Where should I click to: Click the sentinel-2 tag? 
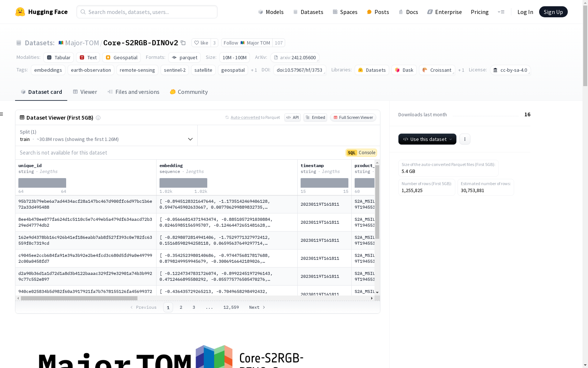[175, 70]
